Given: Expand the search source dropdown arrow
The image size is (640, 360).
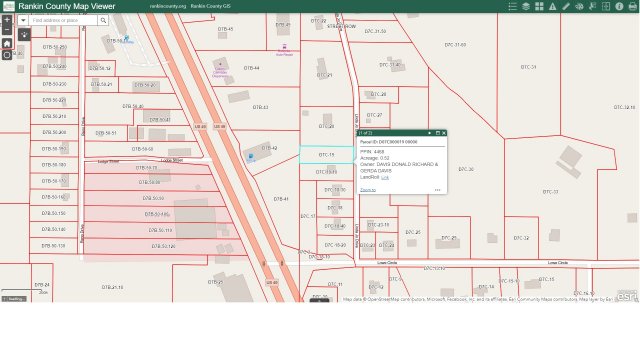Looking at the screenshot, I should [23, 20].
